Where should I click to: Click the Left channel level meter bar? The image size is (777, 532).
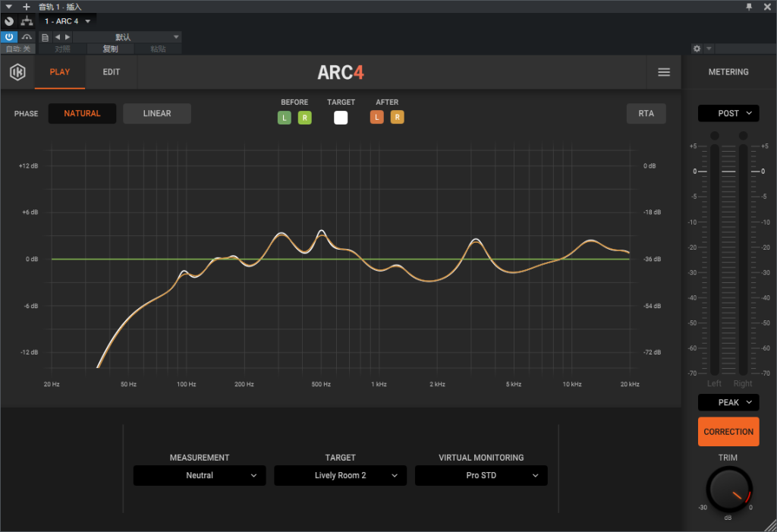pos(714,260)
